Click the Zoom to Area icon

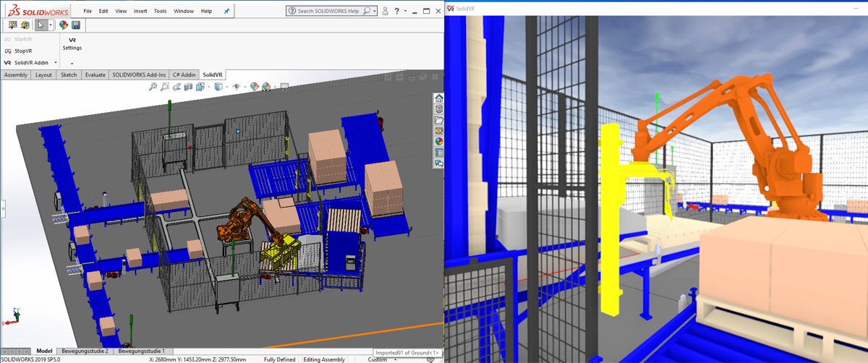165,87
